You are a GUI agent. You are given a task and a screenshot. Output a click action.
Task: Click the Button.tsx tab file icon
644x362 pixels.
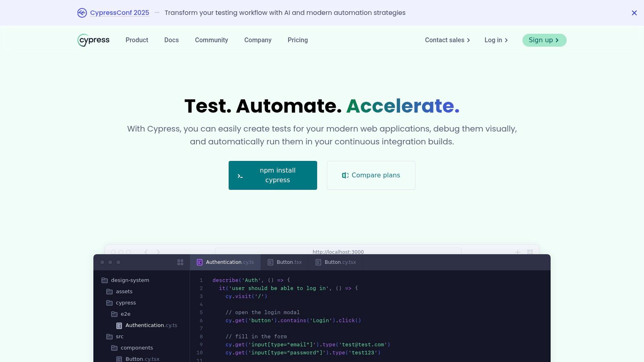pos(270,262)
